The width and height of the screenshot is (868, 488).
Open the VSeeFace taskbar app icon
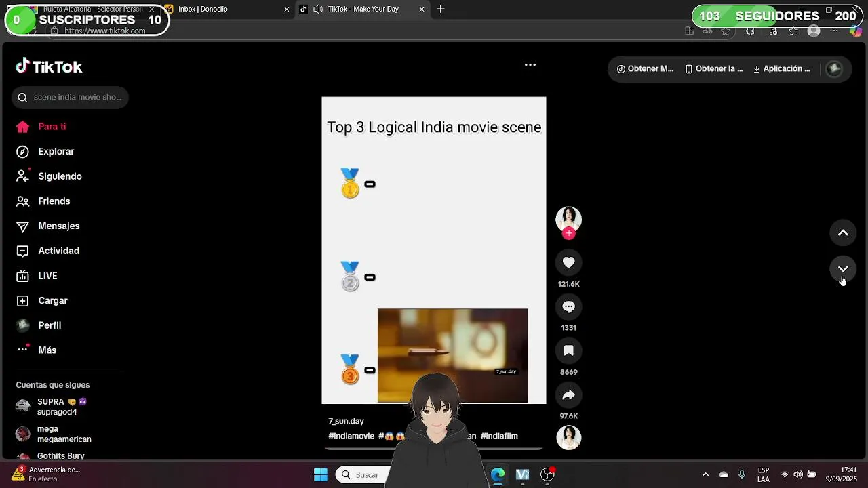[522, 474]
